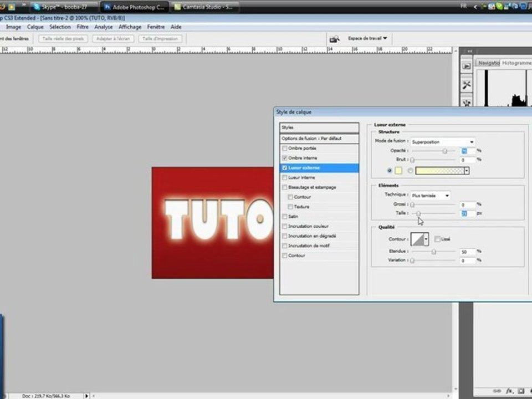Click Taille réelle des pixels button
The width and height of the screenshot is (532, 399).
63,39
